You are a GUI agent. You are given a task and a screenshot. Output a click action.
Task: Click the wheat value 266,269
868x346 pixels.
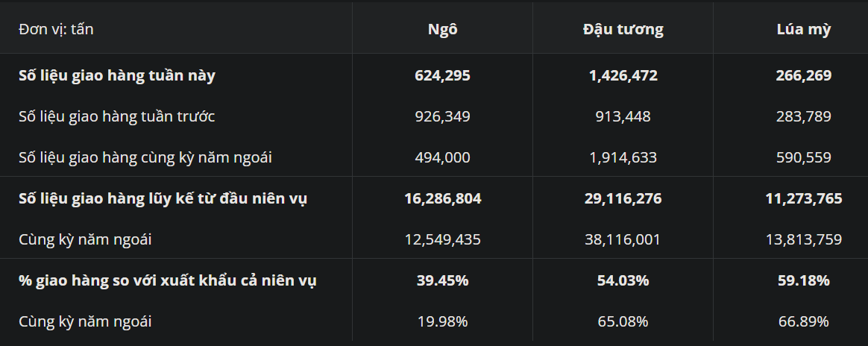tap(804, 75)
